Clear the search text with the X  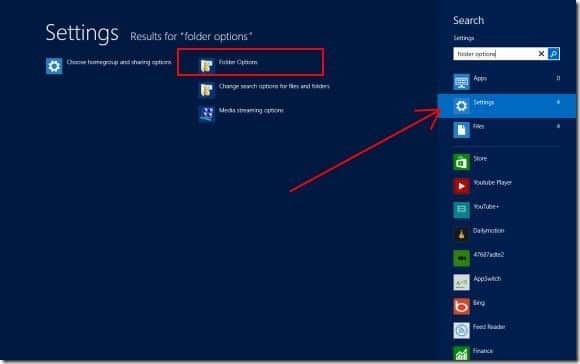[541, 54]
